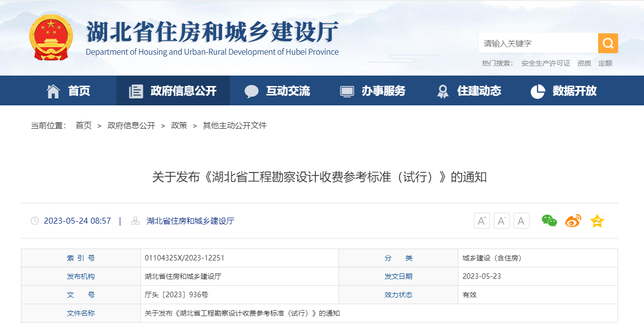This screenshot has width=644, height=335.
Task: Click hot search term 安全生产许可证
Action: [546, 63]
